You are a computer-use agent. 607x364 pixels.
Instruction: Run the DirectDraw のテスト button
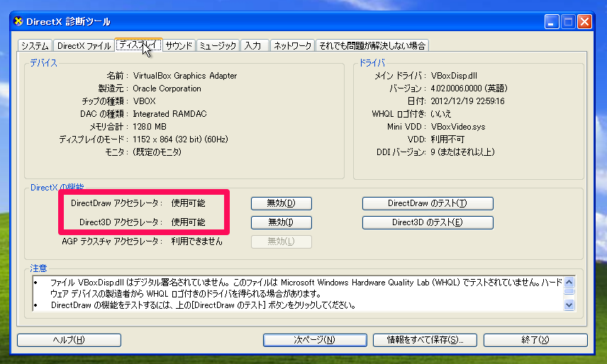click(x=427, y=203)
